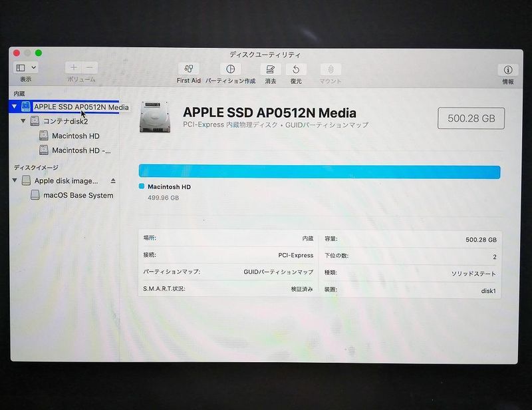This screenshot has width=532, height=410.
Task: Click the S.M.A.R.T.状況 row label
Action: click(164, 289)
